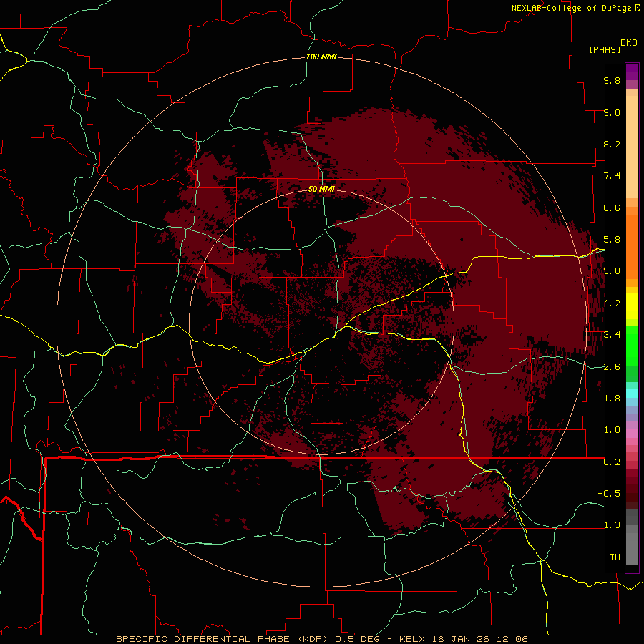Click the bright green color bar segment
Viewport: 644px width, 644px height.
tap(632, 345)
